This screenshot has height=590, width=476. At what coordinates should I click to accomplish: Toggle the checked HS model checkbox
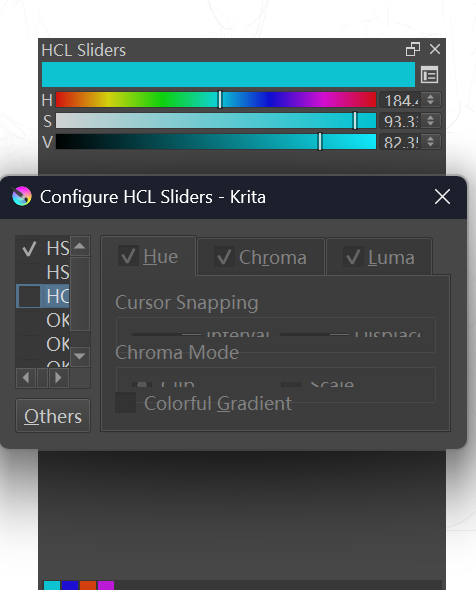click(29, 249)
